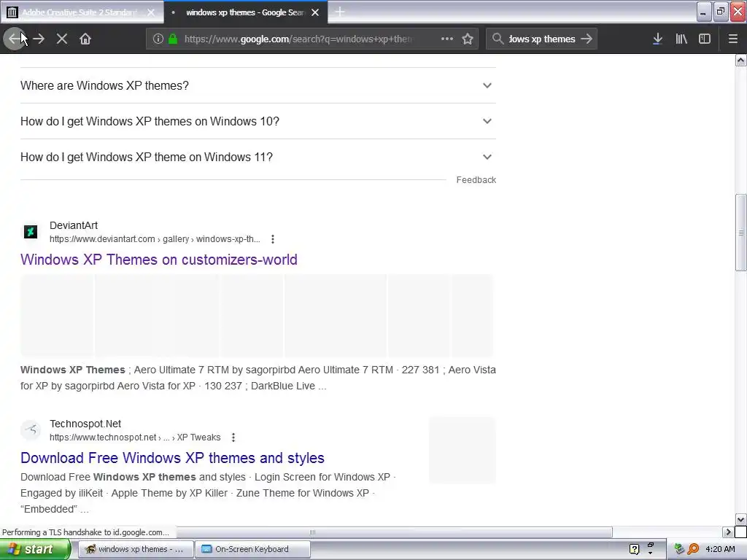The width and height of the screenshot is (747, 560).
Task: Switch to Adobe Creative Suite 2 tab
Action: (82, 12)
